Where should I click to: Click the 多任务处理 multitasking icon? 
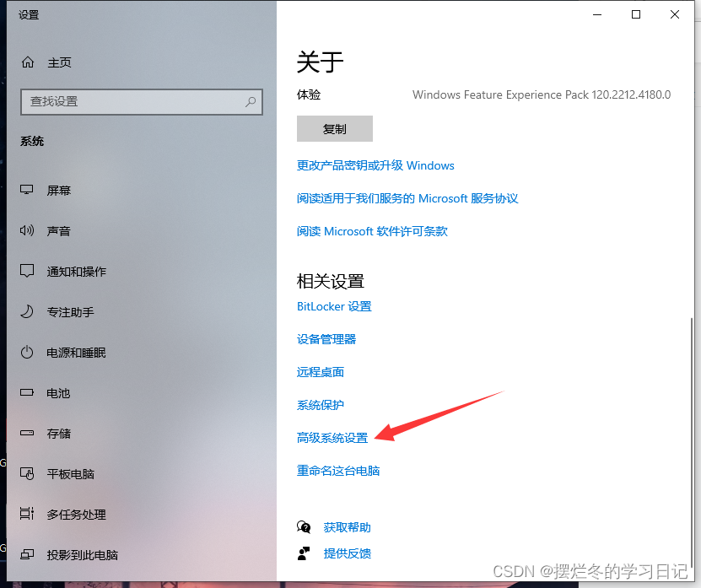(x=27, y=515)
